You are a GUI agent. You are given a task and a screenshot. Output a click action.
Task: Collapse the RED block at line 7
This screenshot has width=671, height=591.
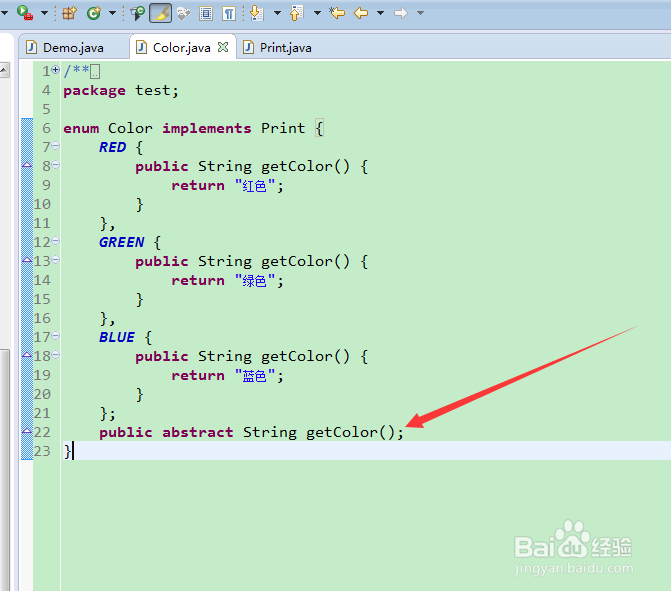[x=56, y=146]
